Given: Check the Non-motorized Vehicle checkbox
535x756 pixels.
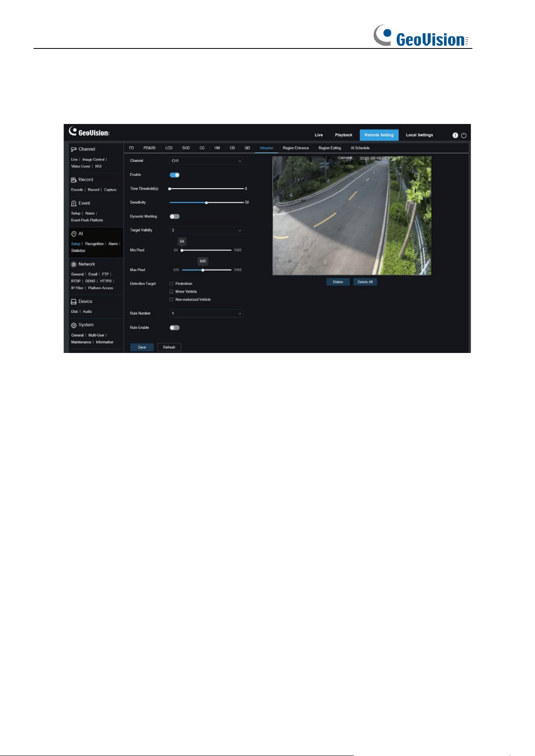Looking at the screenshot, I should [171, 300].
